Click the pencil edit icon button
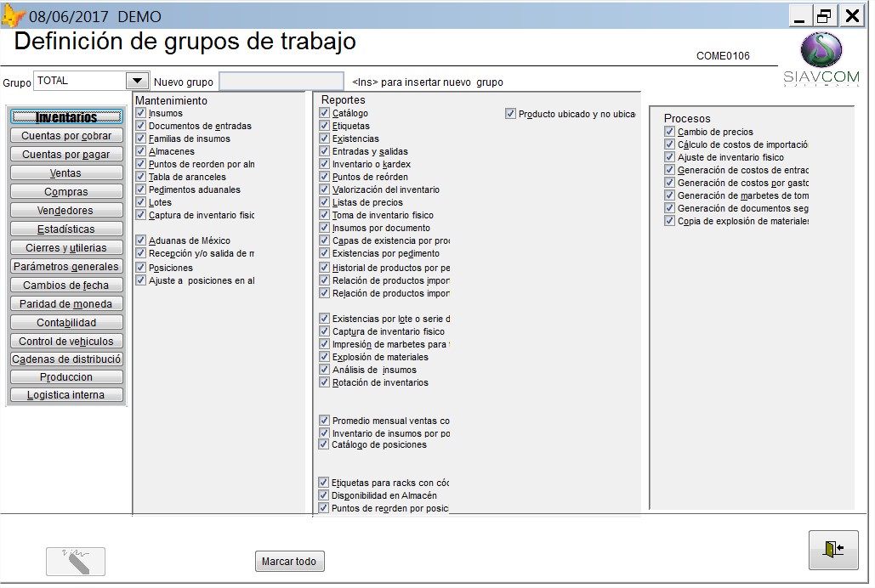Image resolution: width=875 pixels, height=588 pixels. (x=76, y=561)
